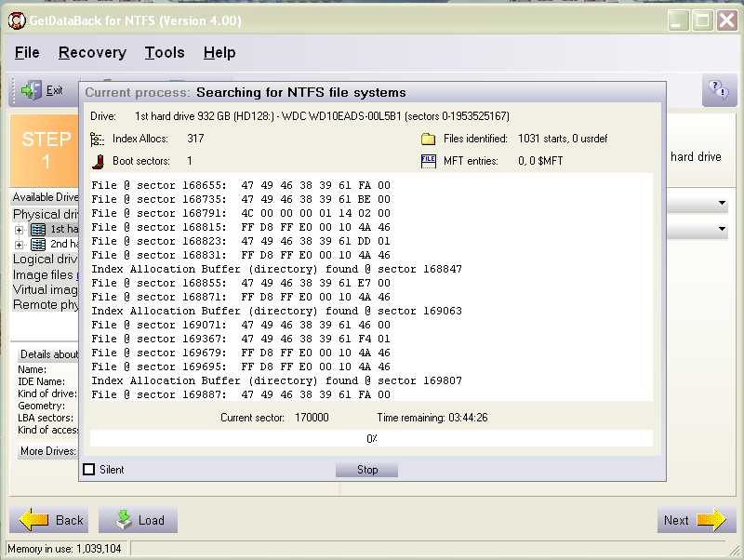Click log line 'File @ sector 169887'
The width and height of the screenshot is (744, 560).
tap(241, 394)
